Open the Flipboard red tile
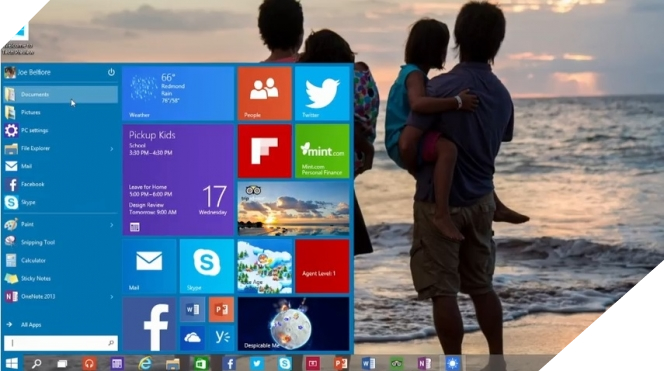 (x=265, y=151)
